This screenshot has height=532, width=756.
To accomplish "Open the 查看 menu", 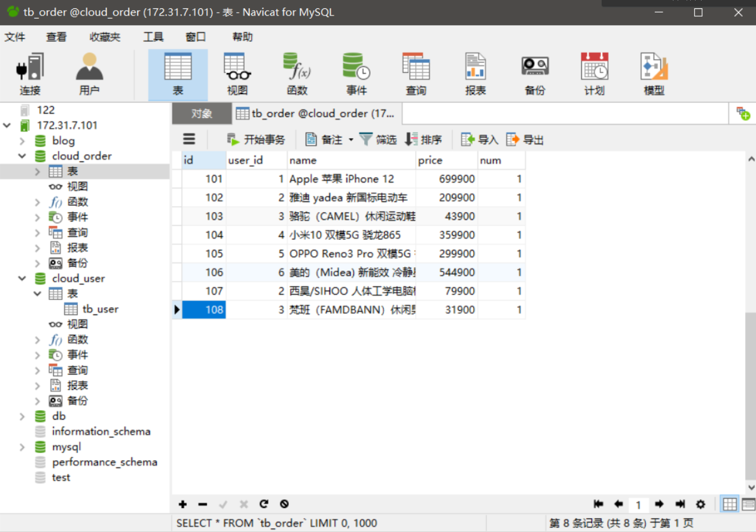I will pyautogui.click(x=56, y=37).
